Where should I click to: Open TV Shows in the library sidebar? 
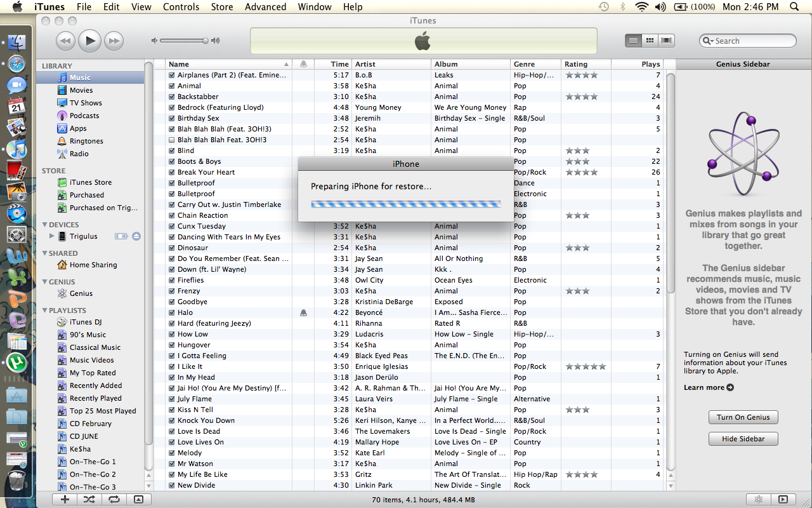[x=86, y=103]
